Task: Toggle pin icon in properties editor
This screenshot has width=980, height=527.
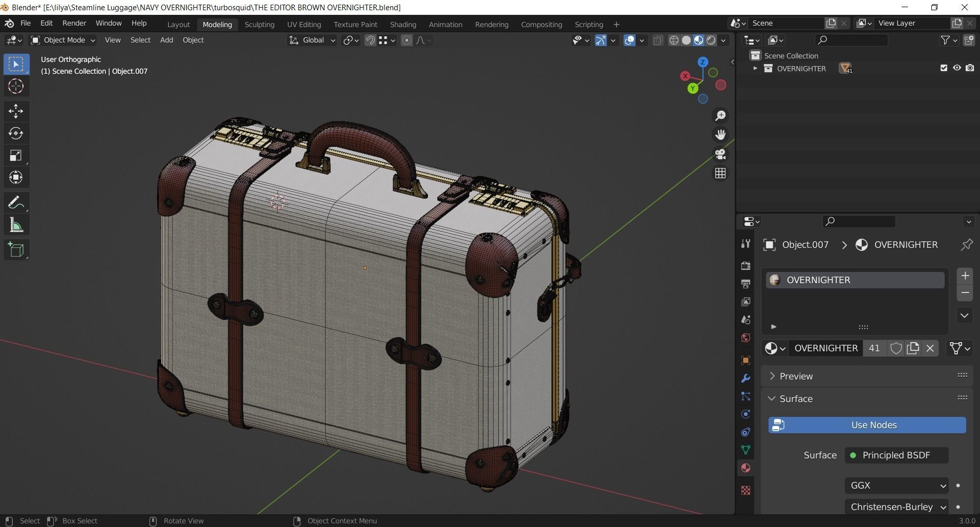Action: 966,245
